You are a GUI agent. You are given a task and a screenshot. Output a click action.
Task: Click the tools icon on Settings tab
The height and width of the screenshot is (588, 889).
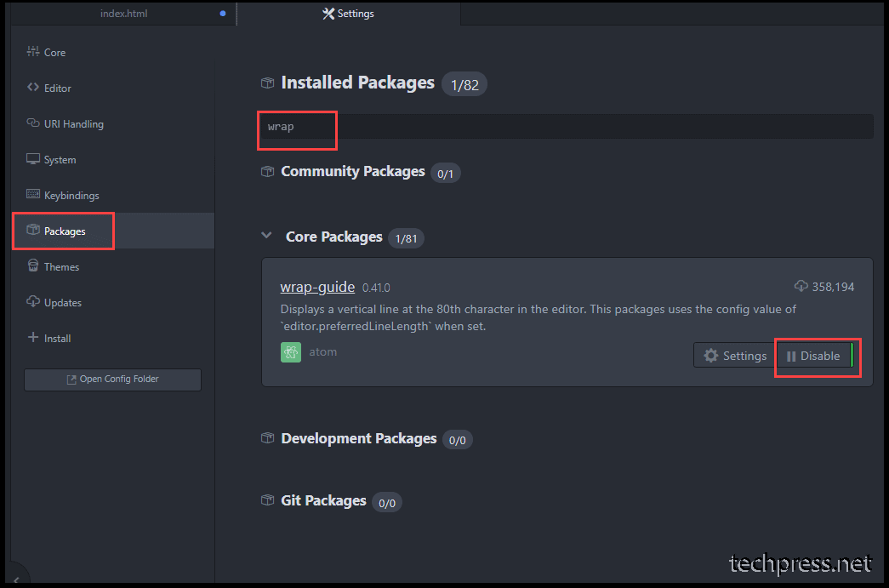(328, 14)
